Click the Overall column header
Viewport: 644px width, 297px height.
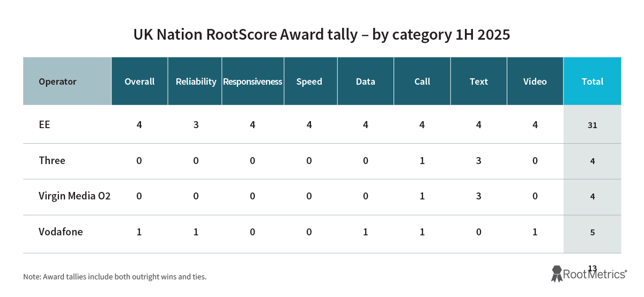point(139,81)
